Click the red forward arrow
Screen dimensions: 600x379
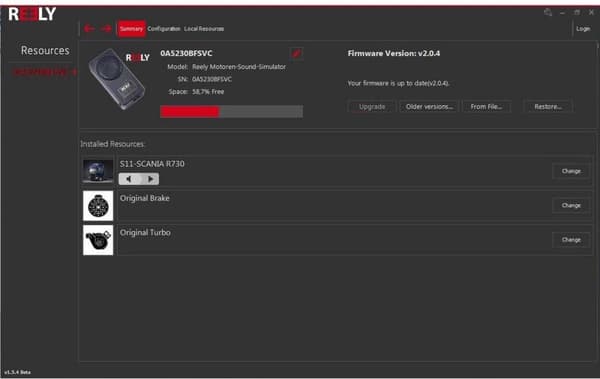(x=106, y=29)
